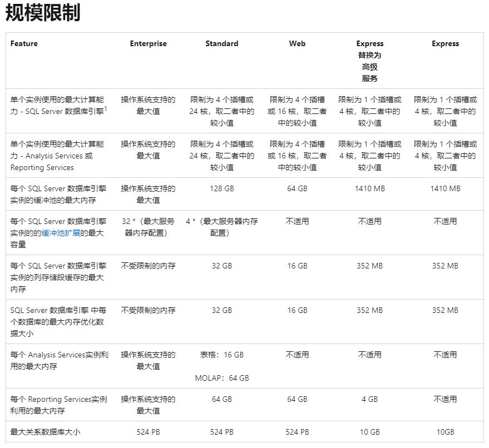Select Standard "24 核" in "Analysis Services 或 Reporting Services" row
489x448 pixels.
point(222,156)
